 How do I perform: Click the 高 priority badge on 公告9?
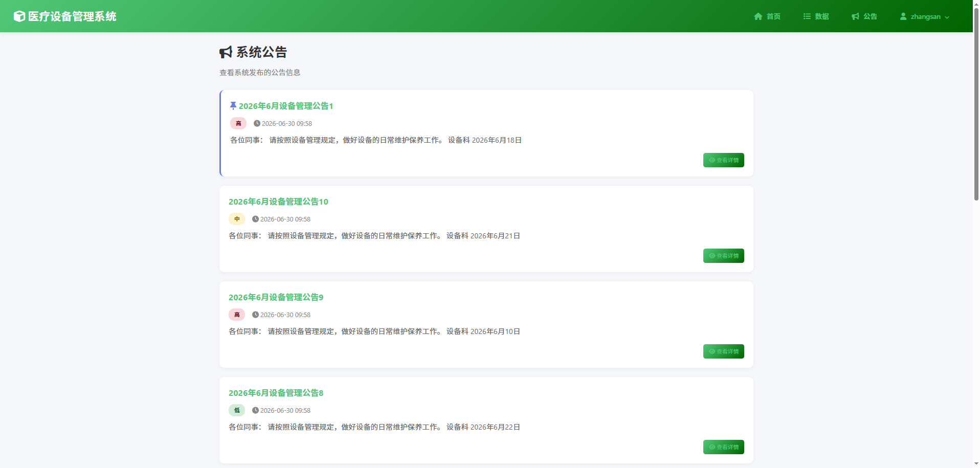[237, 315]
